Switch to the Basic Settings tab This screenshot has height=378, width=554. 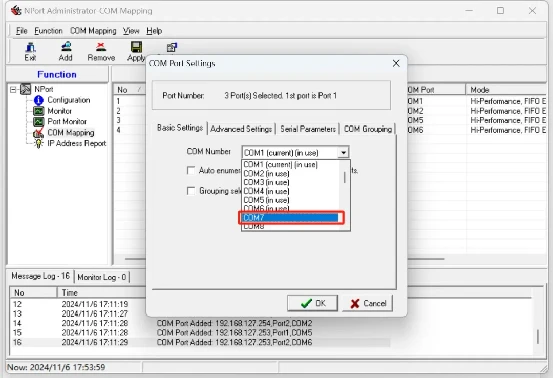(x=180, y=128)
